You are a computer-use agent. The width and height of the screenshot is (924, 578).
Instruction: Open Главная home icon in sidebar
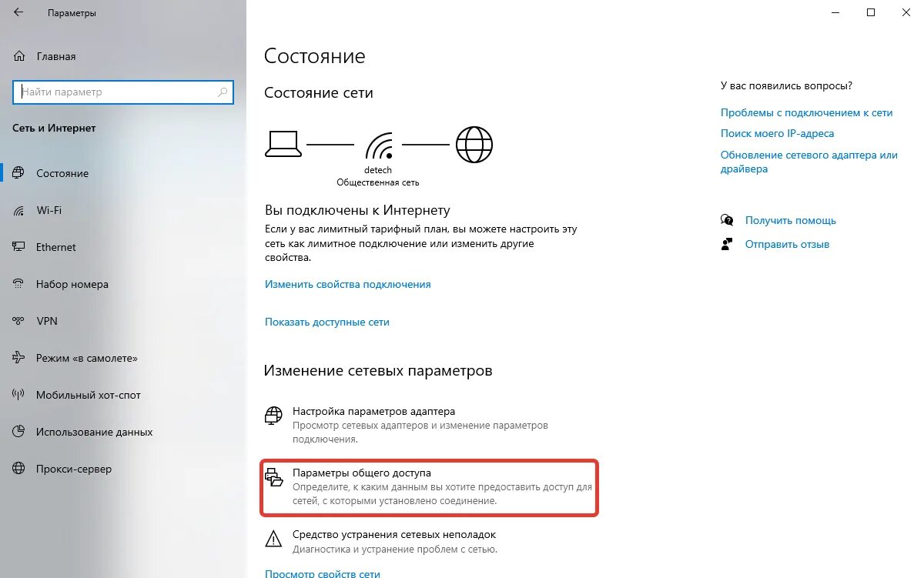19,56
